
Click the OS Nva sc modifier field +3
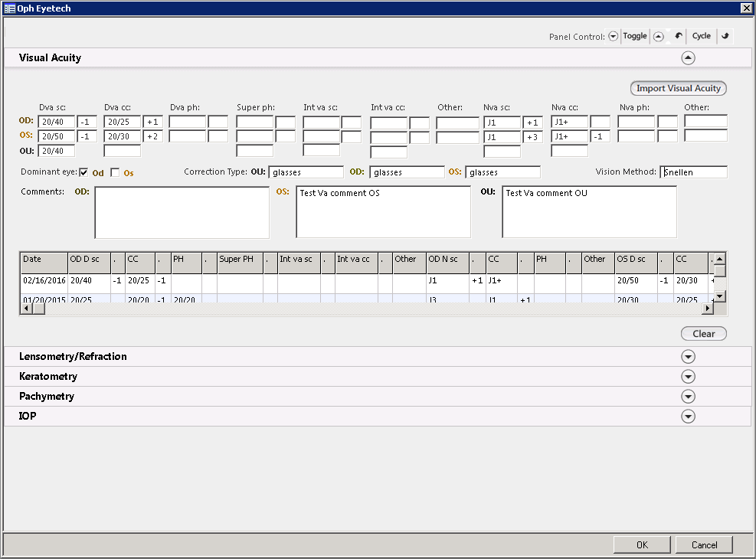tap(533, 137)
